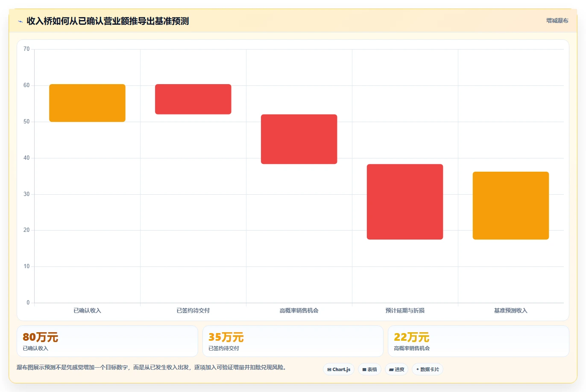Click the footnote starting with 瀑布图展示预测

pos(151,367)
